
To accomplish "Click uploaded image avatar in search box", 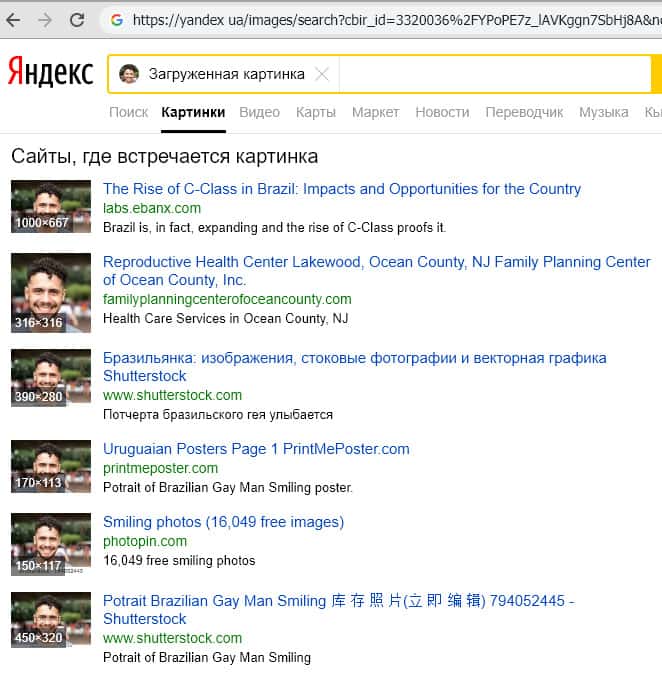I will [129, 74].
